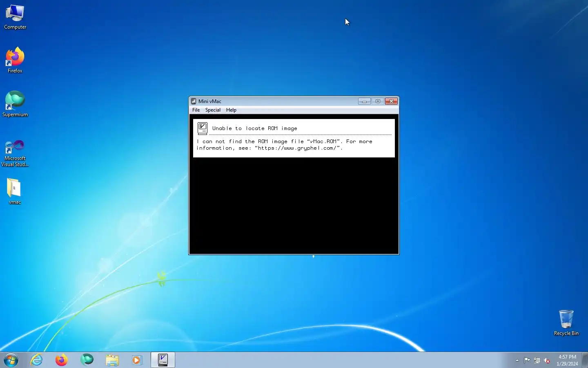Screen dimensions: 588x368
Task: Click the Mini vMac taskbar button
Action: tap(163, 360)
